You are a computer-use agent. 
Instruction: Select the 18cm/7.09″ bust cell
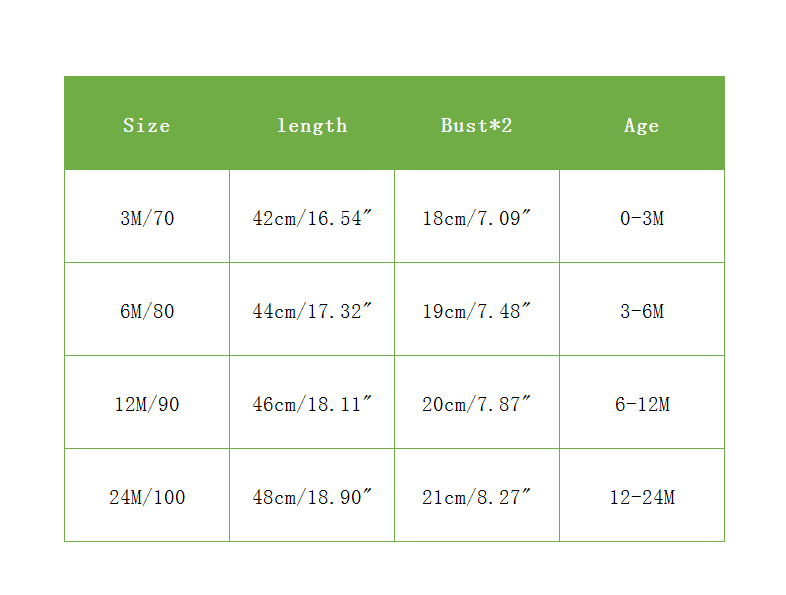[477, 218]
